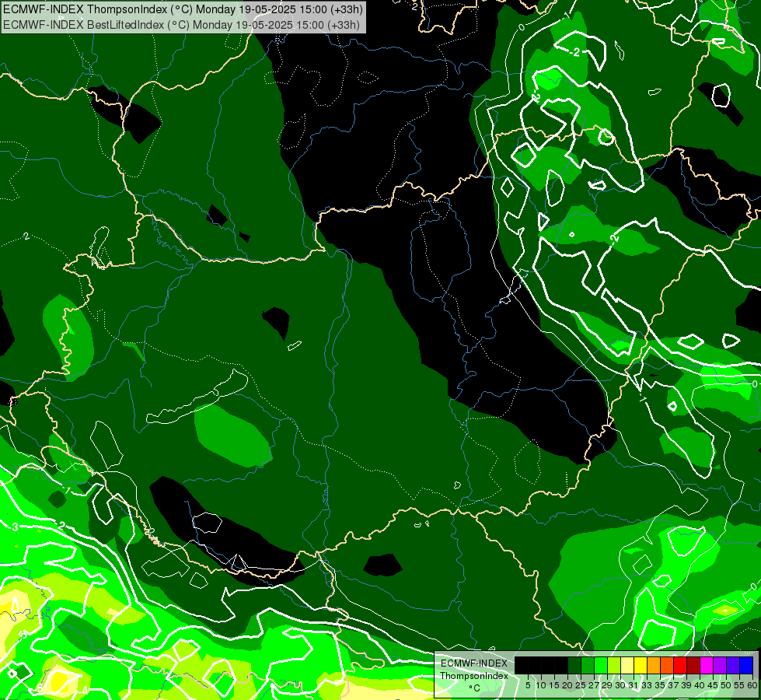Click legend tick value '35'
The height and width of the screenshot is (700, 761).
pos(660,685)
